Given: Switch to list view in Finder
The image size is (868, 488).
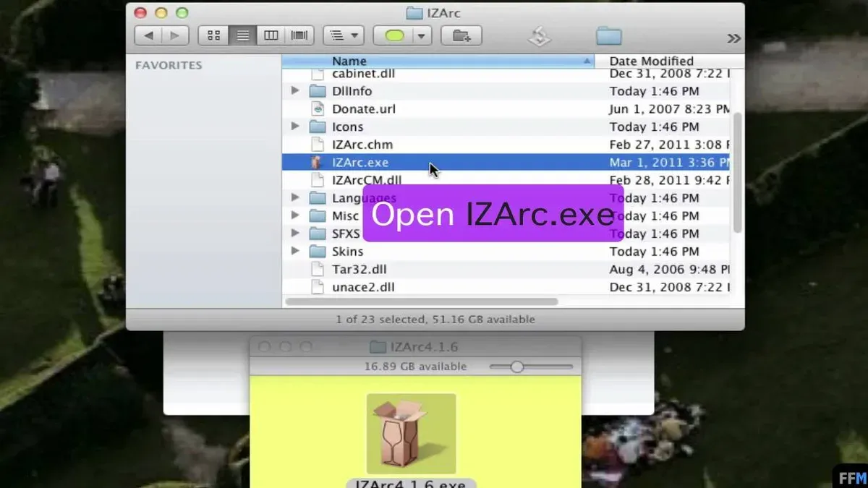Looking at the screenshot, I should click(x=242, y=35).
